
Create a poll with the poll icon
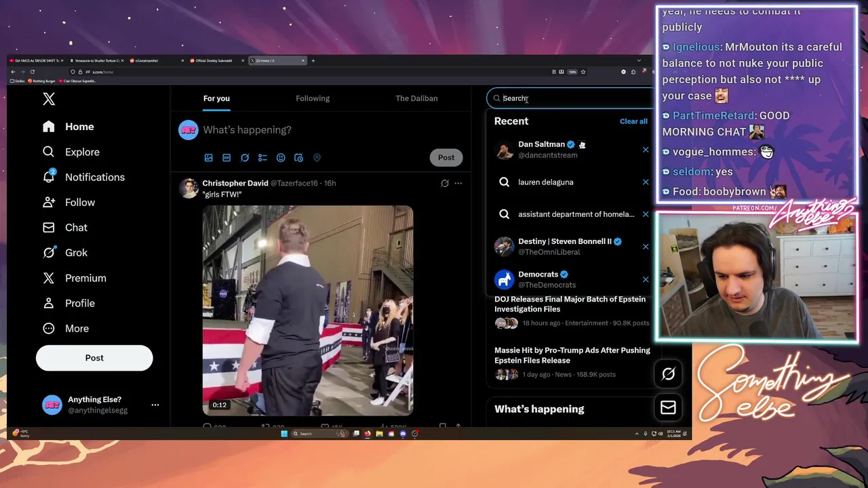pos(262,157)
